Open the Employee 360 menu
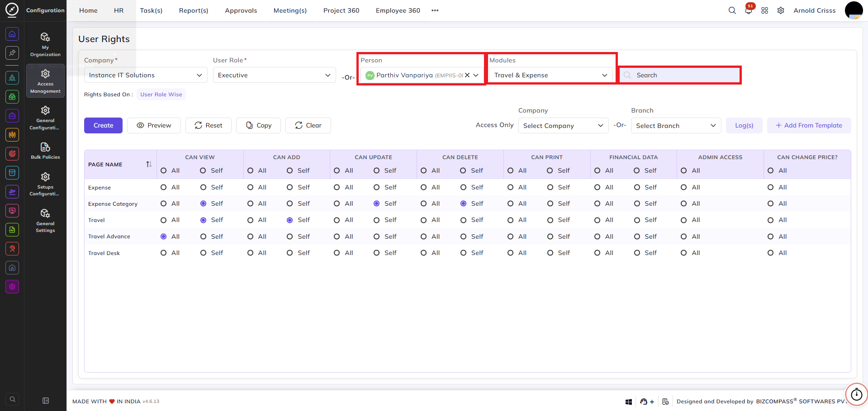The width and height of the screenshot is (868, 411). pos(398,10)
